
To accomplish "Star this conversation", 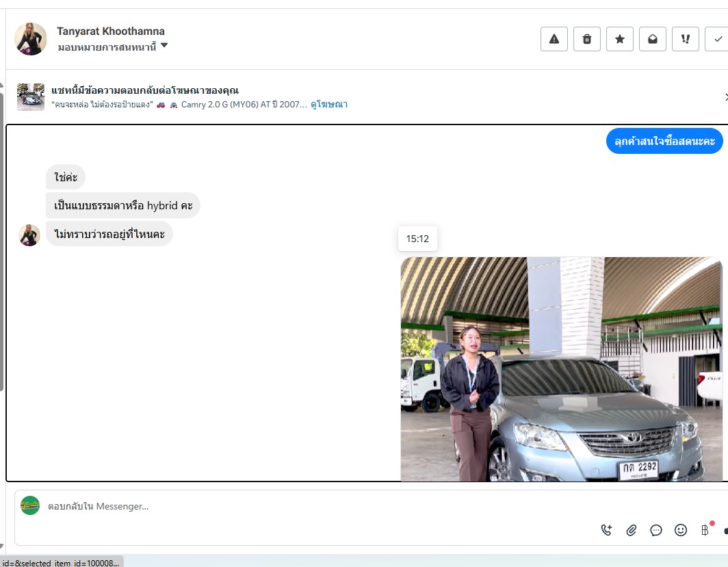I will (620, 39).
